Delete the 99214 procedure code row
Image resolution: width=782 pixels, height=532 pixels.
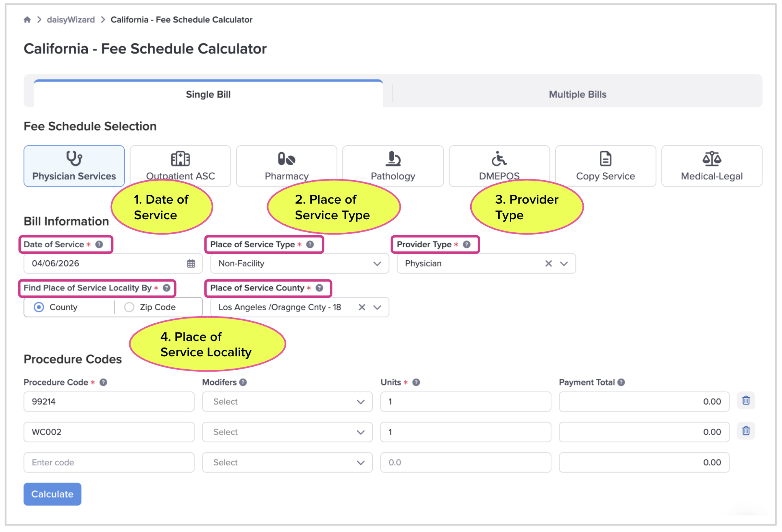(746, 401)
